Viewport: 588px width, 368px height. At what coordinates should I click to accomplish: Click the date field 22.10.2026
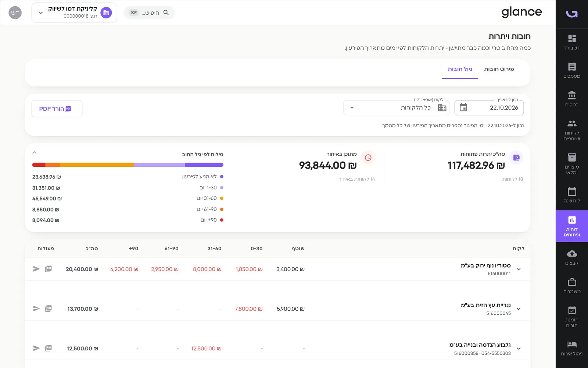(x=489, y=107)
